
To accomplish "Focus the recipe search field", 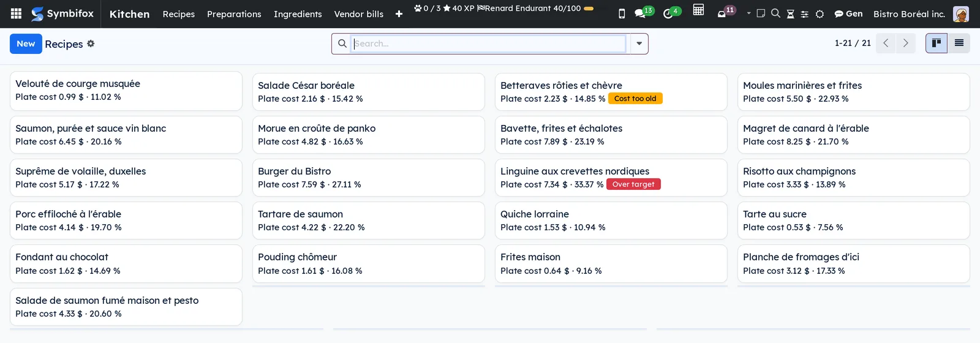I will 489,43.
